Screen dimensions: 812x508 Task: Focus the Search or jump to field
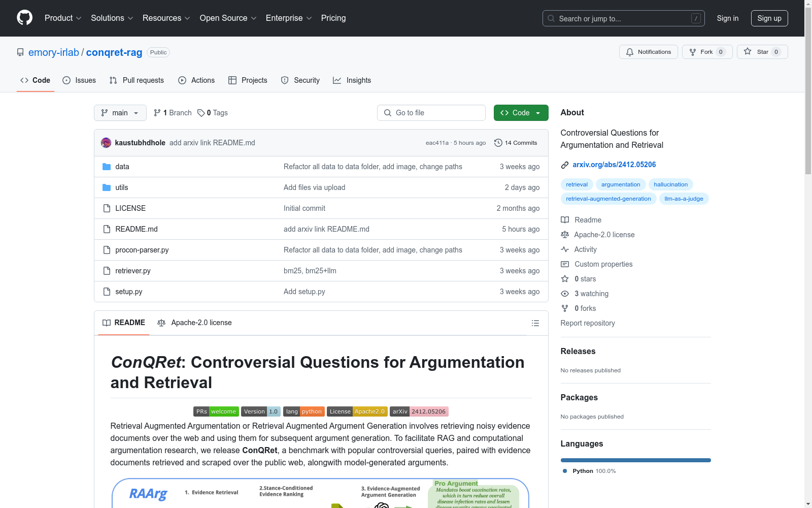pyautogui.click(x=624, y=18)
